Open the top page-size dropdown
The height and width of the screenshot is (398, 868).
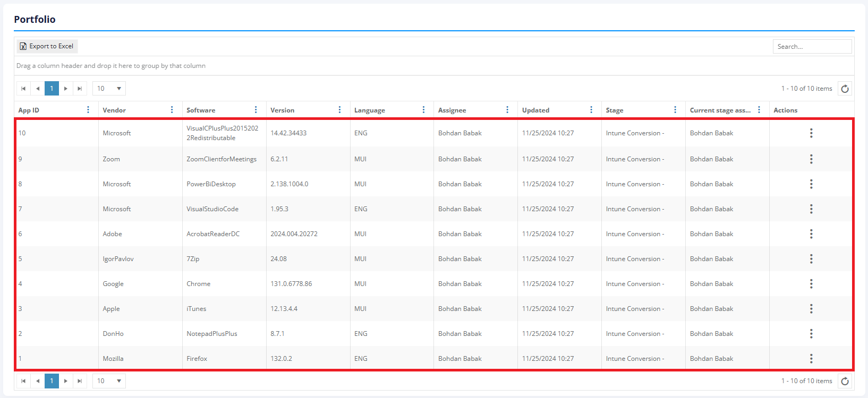click(x=109, y=89)
